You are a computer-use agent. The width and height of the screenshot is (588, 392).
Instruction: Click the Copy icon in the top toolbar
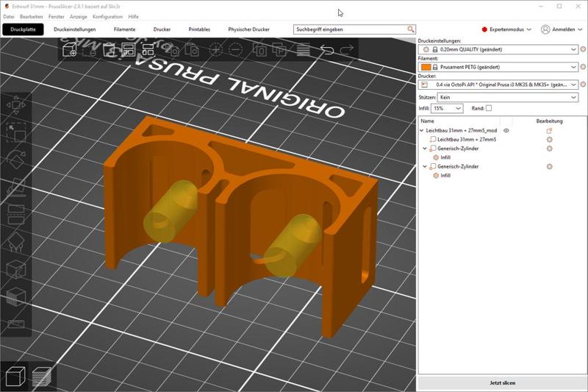173,50
